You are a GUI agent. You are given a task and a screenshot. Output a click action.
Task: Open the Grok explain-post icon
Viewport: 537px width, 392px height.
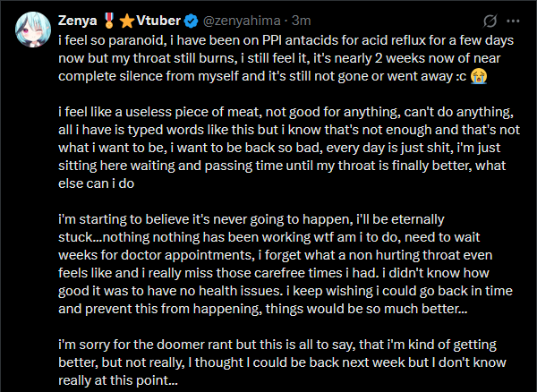click(489, 19)
